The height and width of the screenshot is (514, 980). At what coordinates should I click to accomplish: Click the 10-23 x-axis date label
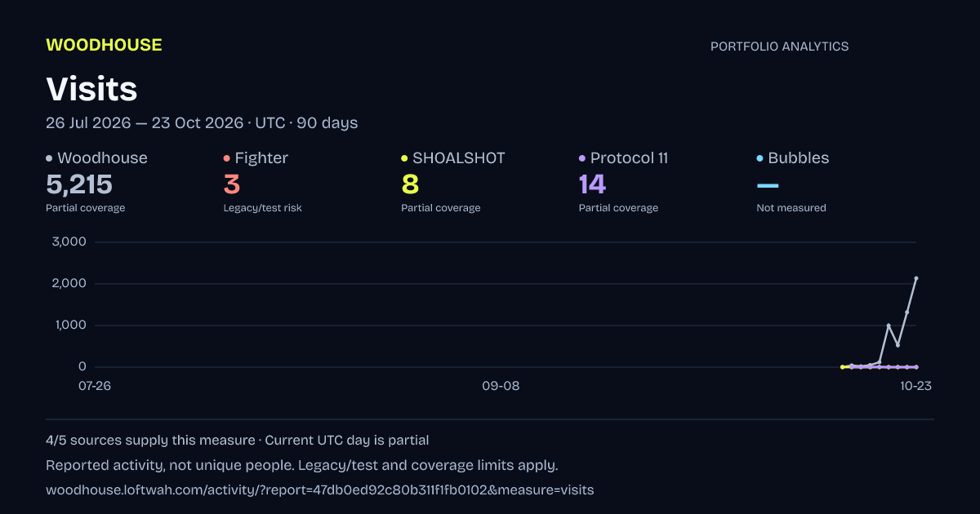[x=915, y=386]
